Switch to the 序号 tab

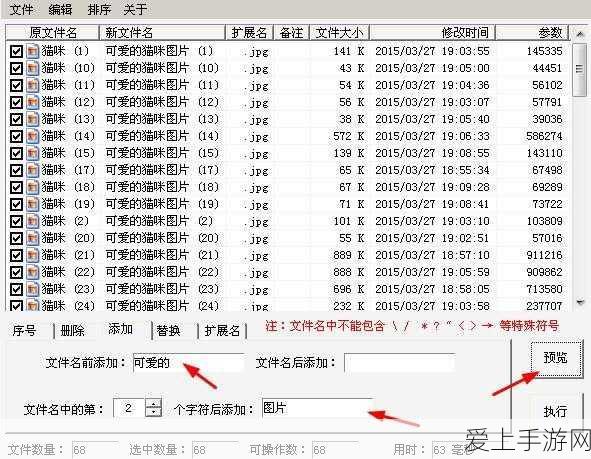(x=24, y=330)
